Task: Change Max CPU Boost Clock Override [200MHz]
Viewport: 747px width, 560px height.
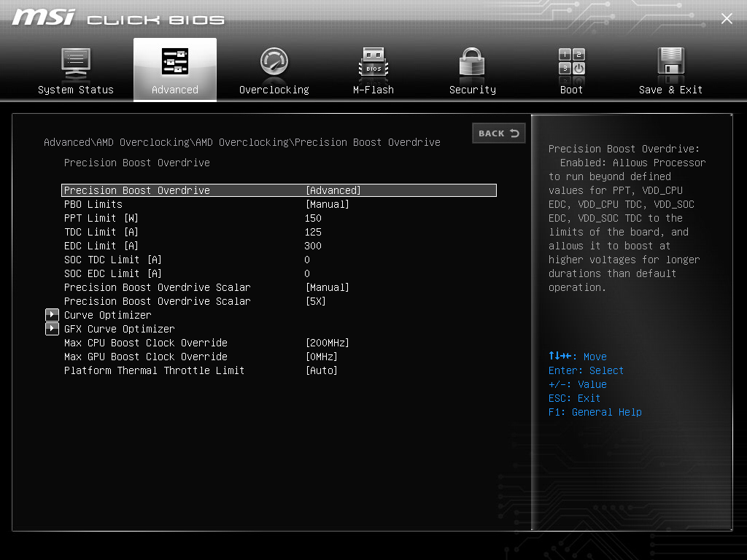Action: coord(328,343)
